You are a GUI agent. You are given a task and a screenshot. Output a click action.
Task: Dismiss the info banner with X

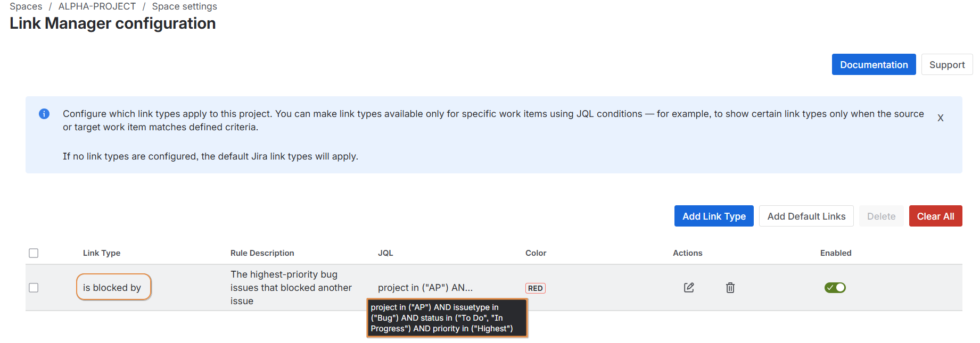[941, 118]
